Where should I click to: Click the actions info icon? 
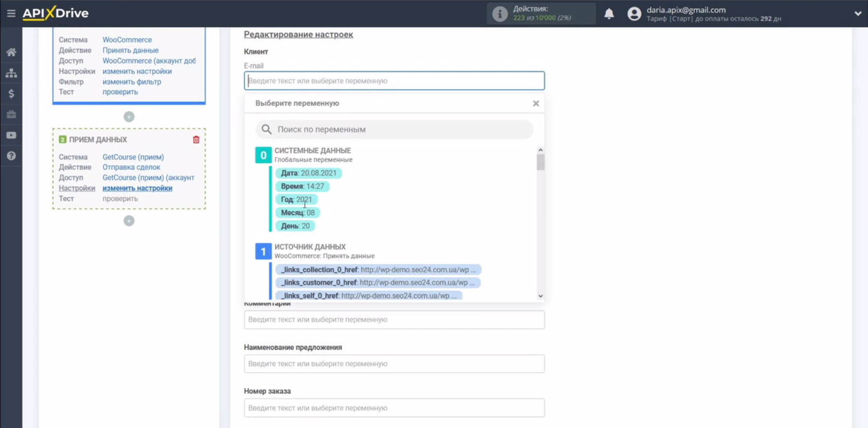point(499,14)
